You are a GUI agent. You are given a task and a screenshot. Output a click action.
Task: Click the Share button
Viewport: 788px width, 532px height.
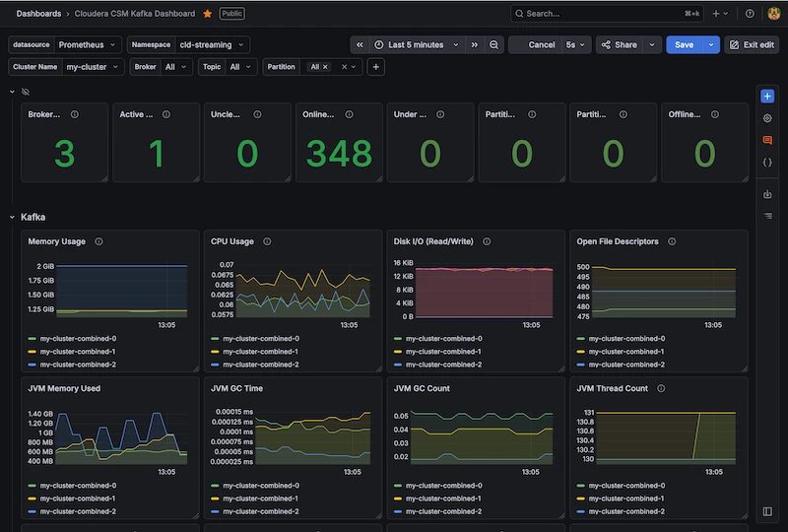(620, 44)
